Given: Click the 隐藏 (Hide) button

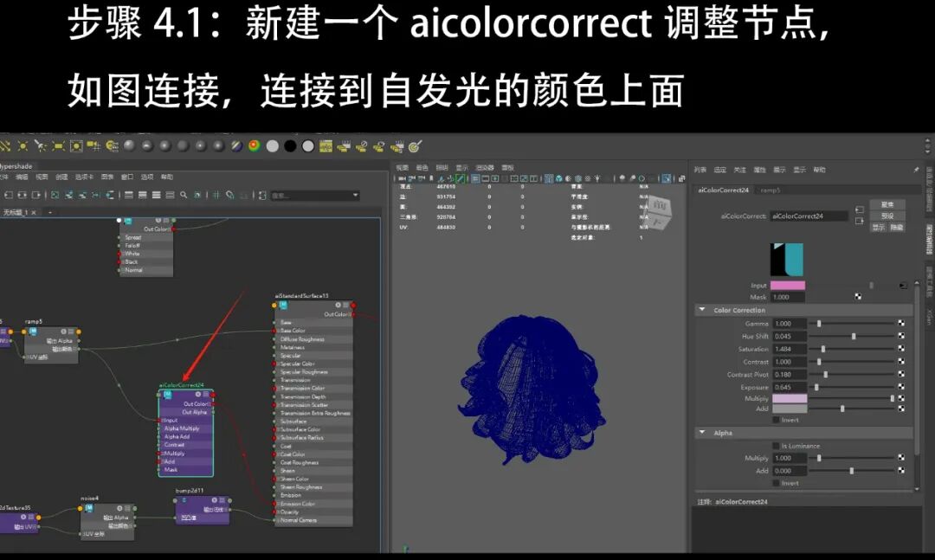Looking at the screenshot, I should (x=897, y=227).
